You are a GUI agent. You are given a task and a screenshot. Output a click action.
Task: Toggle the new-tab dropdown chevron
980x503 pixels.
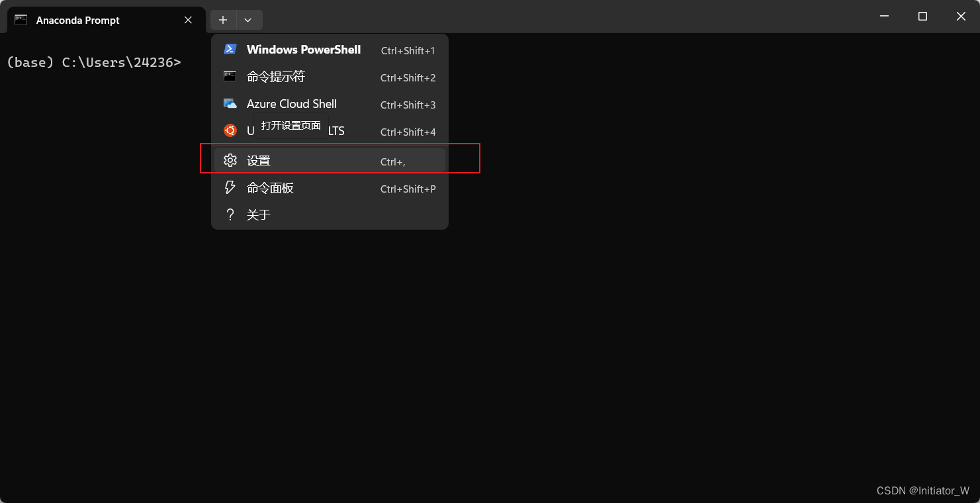(248, 20)
